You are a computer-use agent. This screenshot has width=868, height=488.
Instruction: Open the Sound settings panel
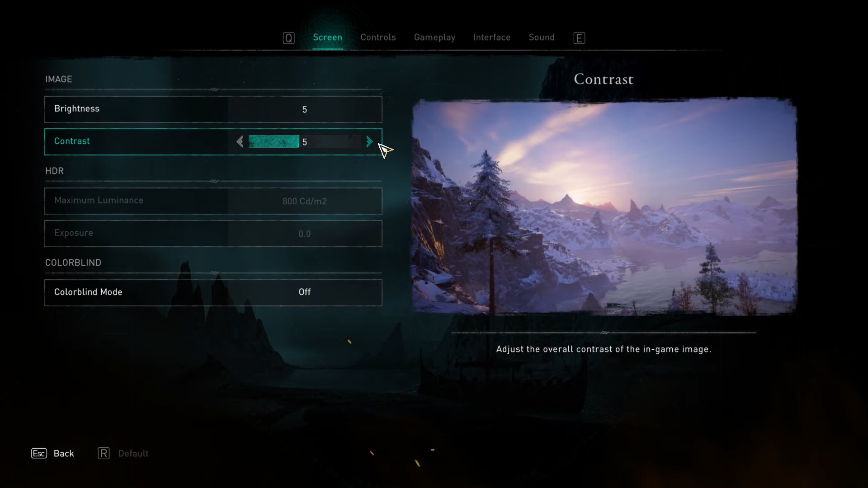[x=541, y=37]
